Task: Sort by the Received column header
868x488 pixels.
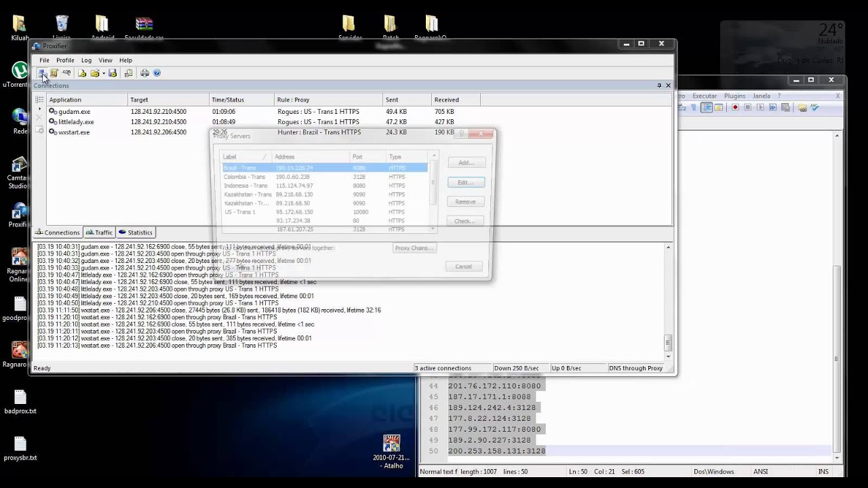Action: pyautogui.click(x=456, y=100)
